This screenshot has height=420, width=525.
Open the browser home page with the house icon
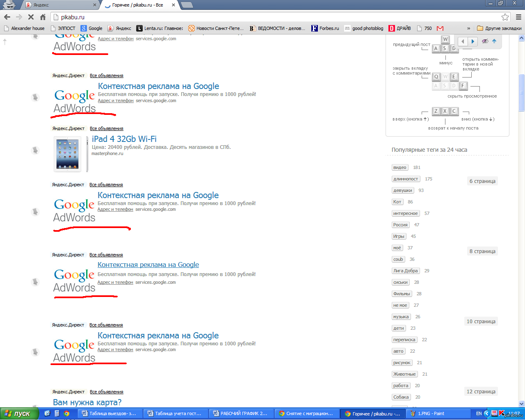[x=43, y=17]
